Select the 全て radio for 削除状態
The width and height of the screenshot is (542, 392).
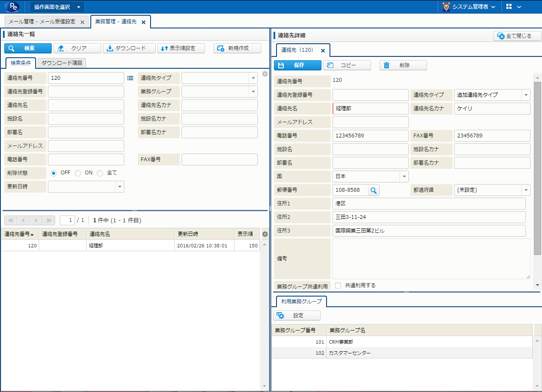pyautogui.click(x=100, y=173)
